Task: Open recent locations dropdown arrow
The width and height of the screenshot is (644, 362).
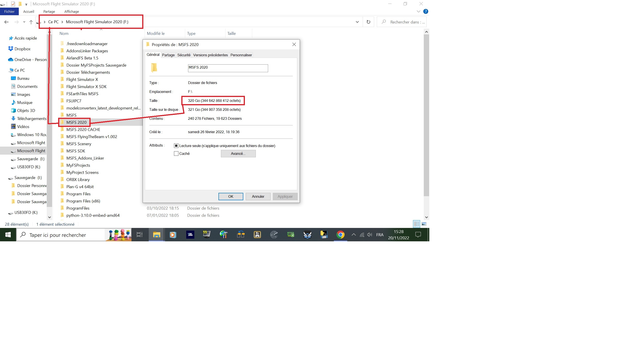Action: (24, 22)
